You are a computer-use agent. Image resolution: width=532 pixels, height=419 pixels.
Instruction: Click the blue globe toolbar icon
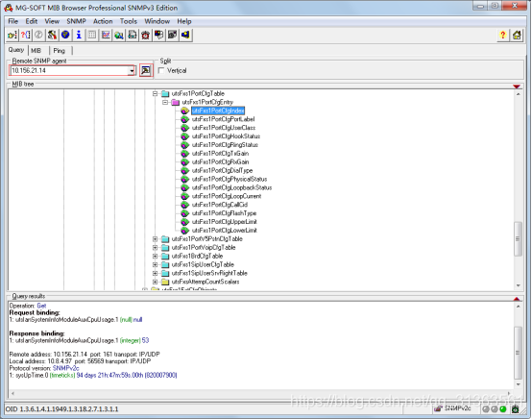[x=65, y=35]
